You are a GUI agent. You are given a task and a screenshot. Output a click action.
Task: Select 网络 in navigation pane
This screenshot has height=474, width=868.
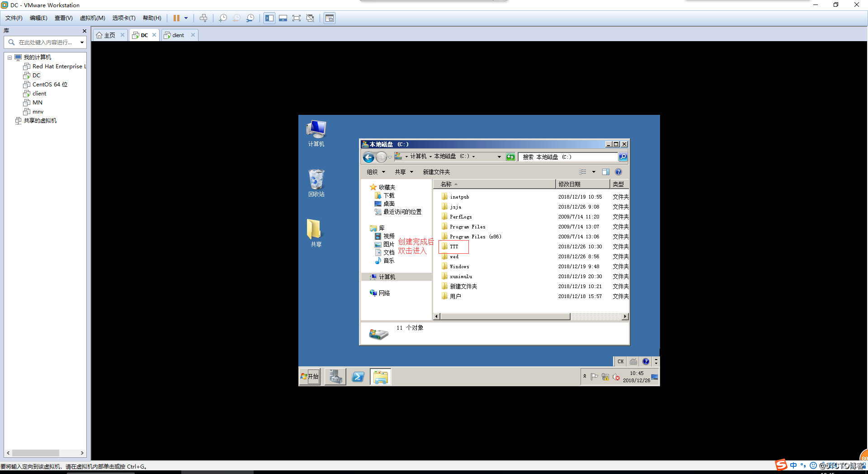pos(380,293)
